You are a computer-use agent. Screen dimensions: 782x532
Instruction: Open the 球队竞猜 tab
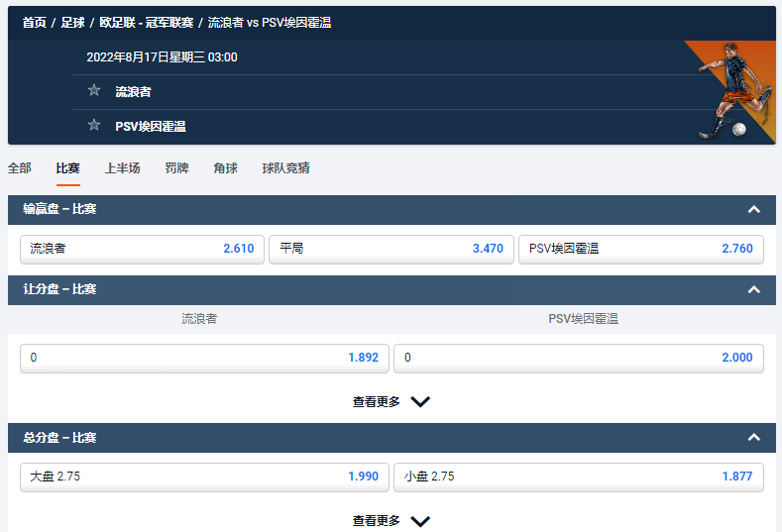[285, 168]
